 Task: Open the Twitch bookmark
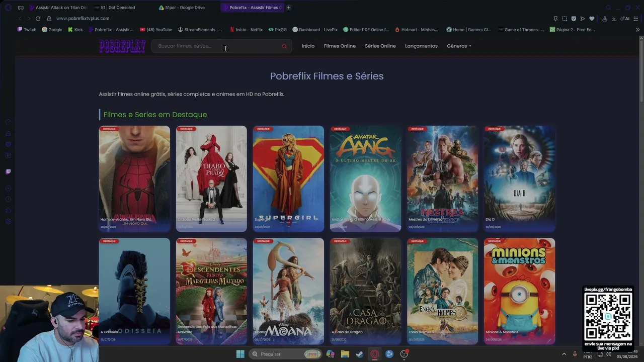(27, 30)
